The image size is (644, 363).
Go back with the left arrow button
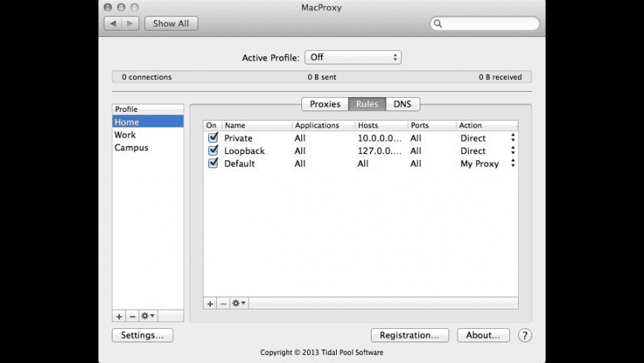(x=113, y=24)
